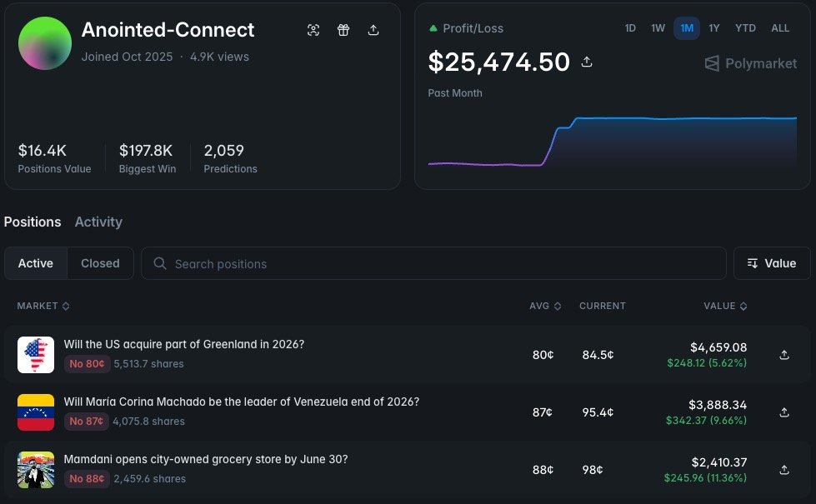816x504 pixels.
Task: Open the Greenland 2026 market link
Action: tap(183, 344)
